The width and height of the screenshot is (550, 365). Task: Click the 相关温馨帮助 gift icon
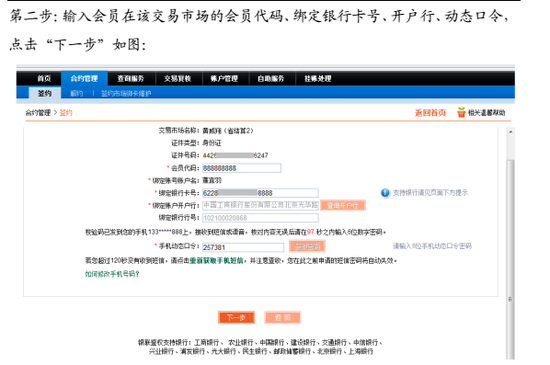pyautogui.click(x=461, y=113)
